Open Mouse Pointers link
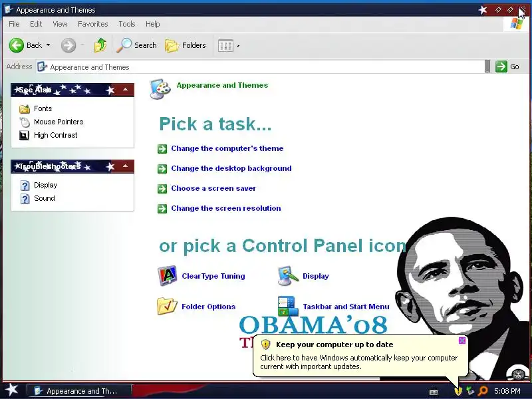This screenshot has height=399, width=532. click(59, 122)
